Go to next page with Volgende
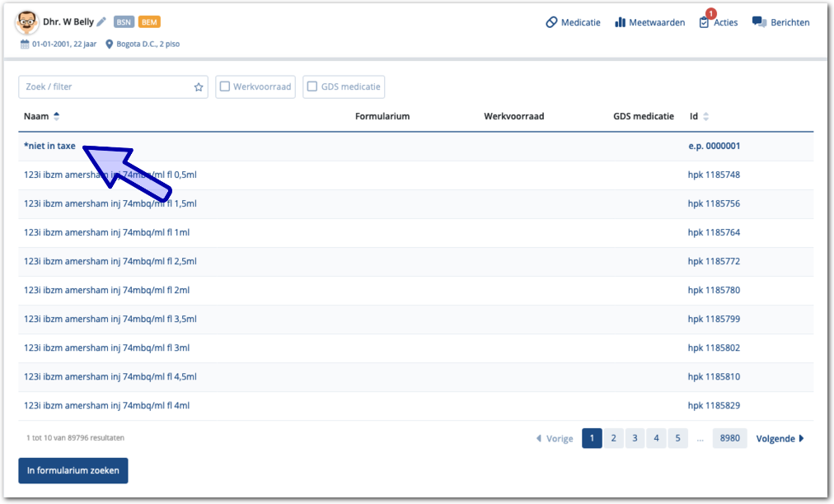Screen dimensions: 834x504 (x=779, y=439)
